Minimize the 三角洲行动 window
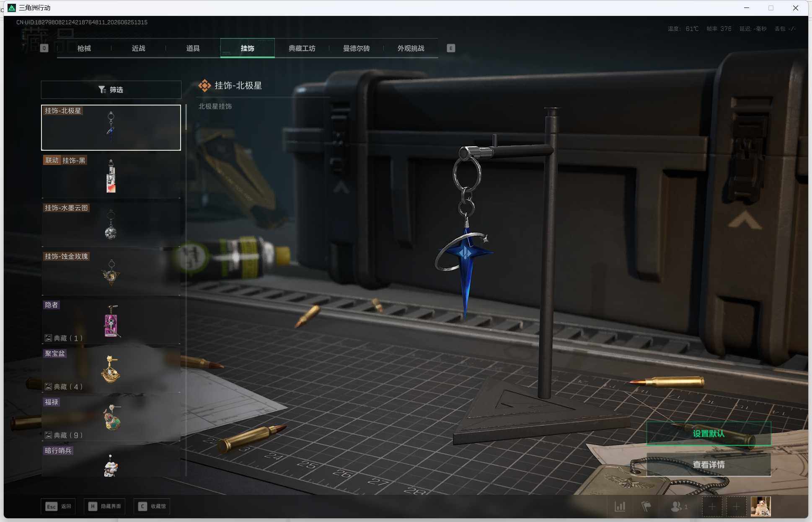Screen dimensions: 812x522 tap(746, 8)
